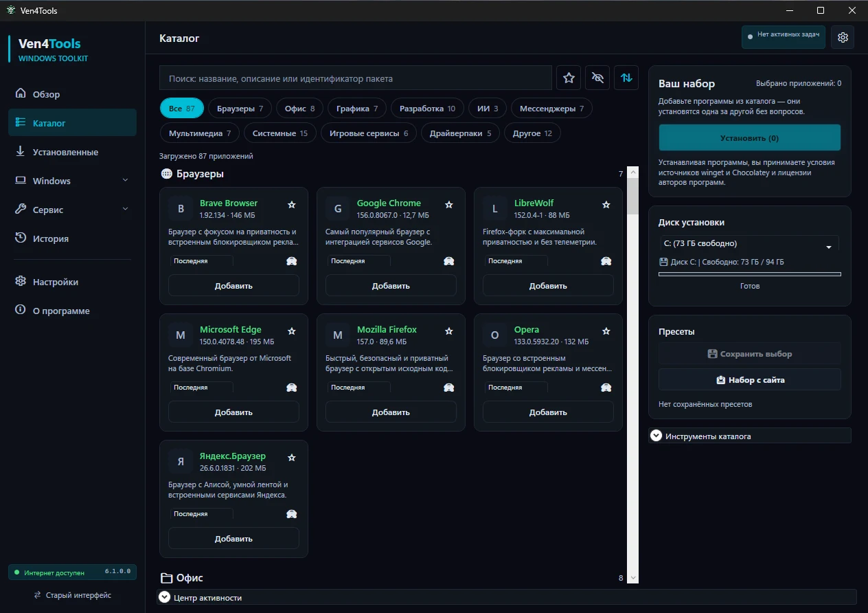Filter by Разработка category chip
The width and height of the screenshot is (868, 613).
click(x=427, y=109)
